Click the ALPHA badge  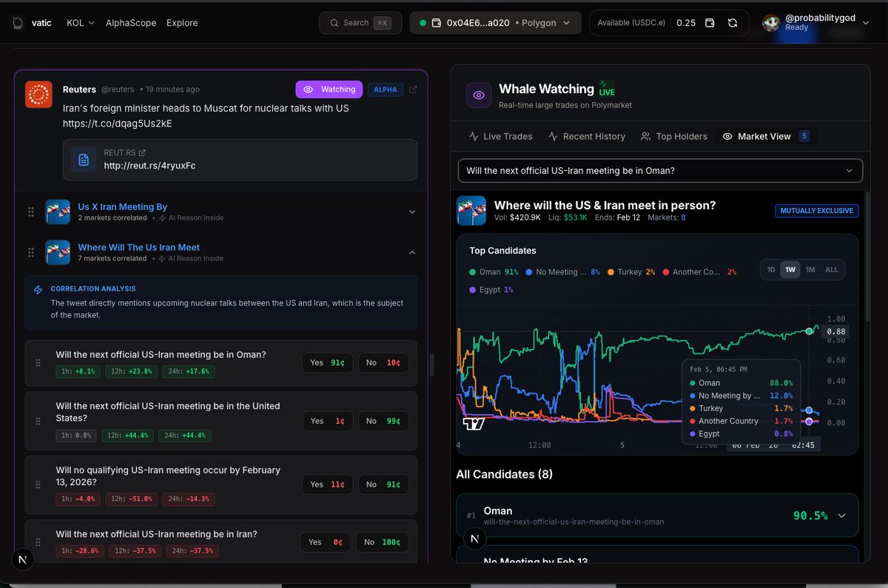point(385,89)
